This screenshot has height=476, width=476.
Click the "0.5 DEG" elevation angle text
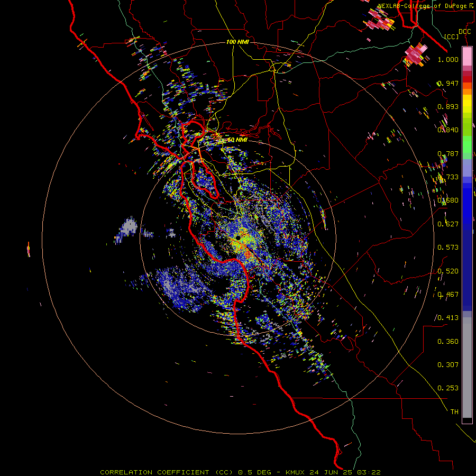254,472
